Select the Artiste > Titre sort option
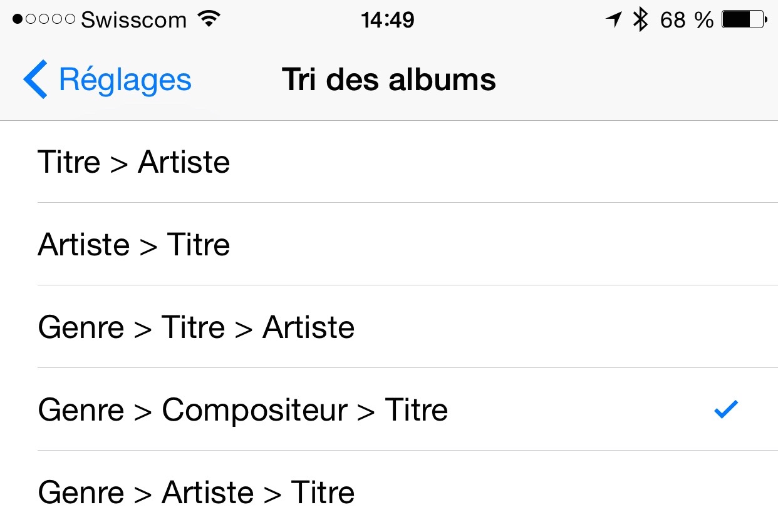The height and width of the screenshot is (532, 778). point(389,244)
